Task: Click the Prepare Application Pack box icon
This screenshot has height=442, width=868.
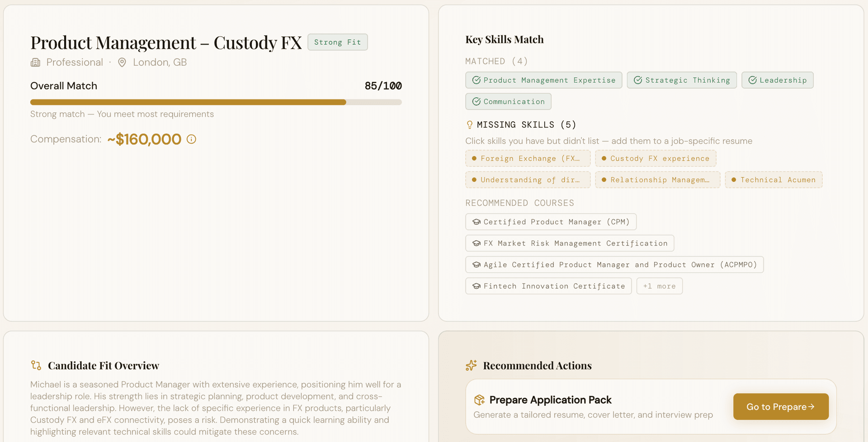Action: click(479, 400)
